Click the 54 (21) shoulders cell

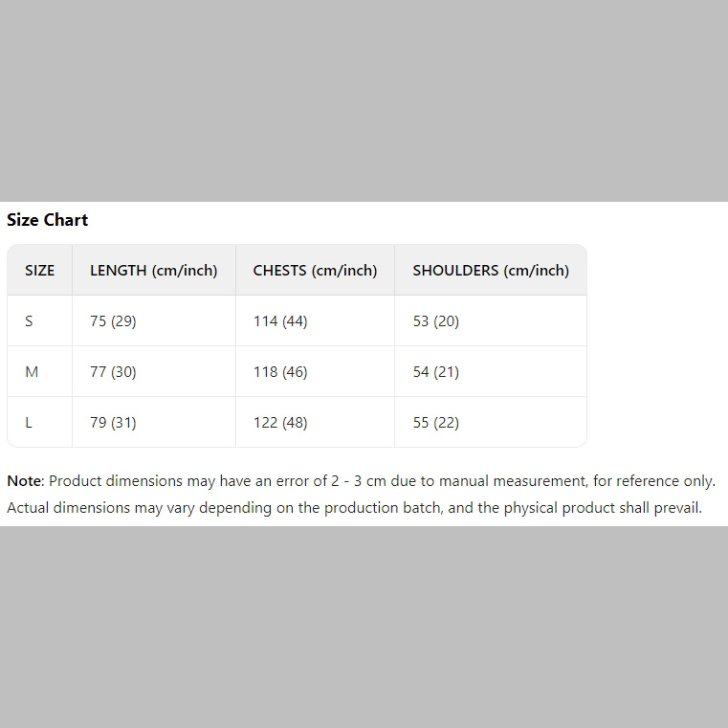click(x=436, y=372)
